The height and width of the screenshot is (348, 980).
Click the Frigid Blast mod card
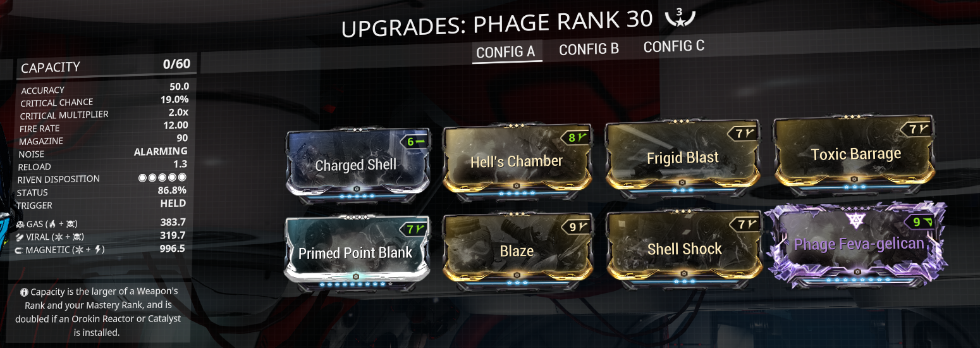682,159
